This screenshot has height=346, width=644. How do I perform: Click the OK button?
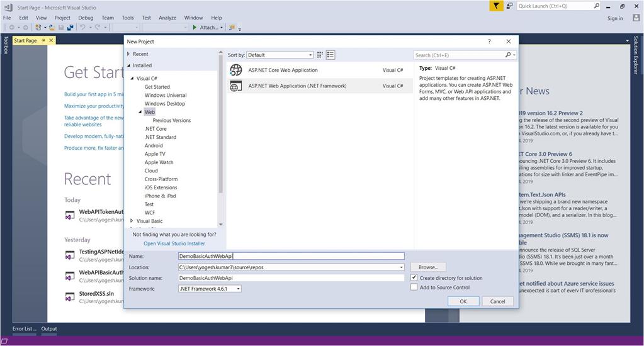(x=463, y=301)
